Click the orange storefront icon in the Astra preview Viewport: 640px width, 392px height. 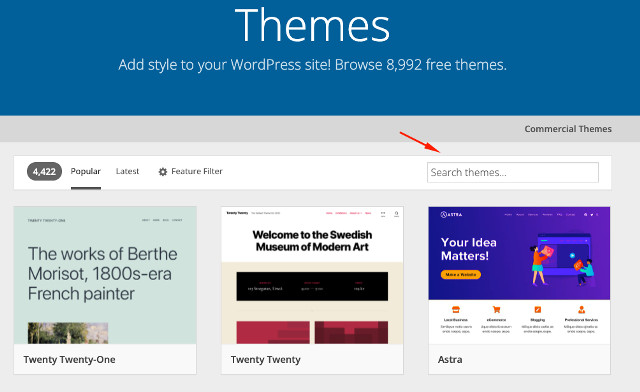[456, 310]
